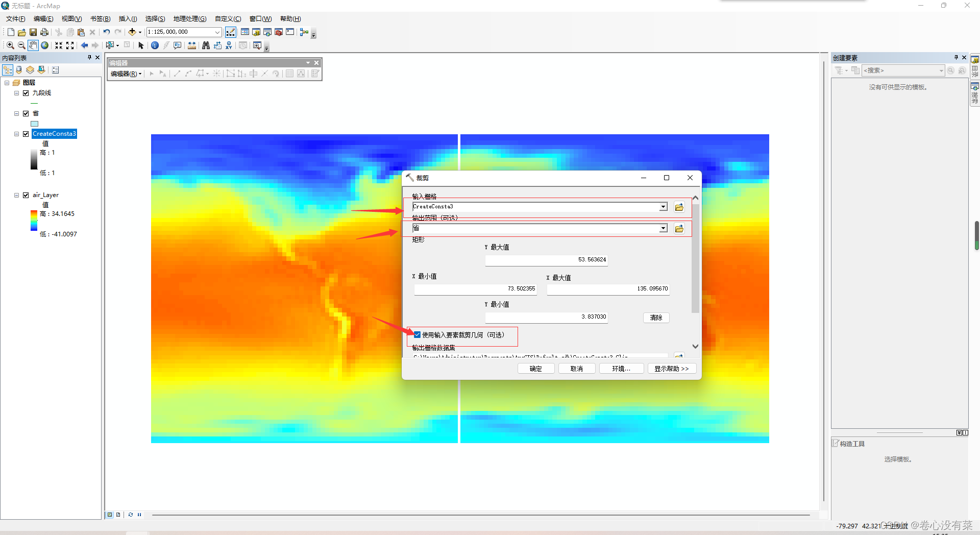Click 取消 in the 裁剪 dialog
The height and width of the screenshot is (535, 980).
click(x=577, y=369)
